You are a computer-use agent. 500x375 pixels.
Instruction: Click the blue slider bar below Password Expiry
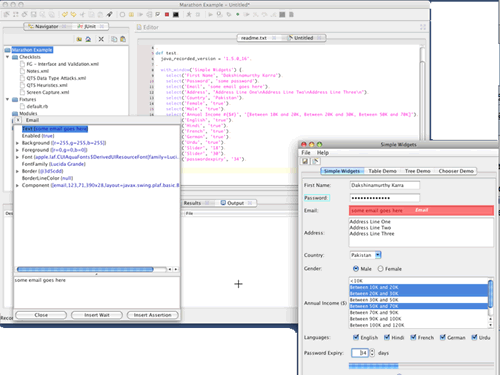tap(373, 366)
